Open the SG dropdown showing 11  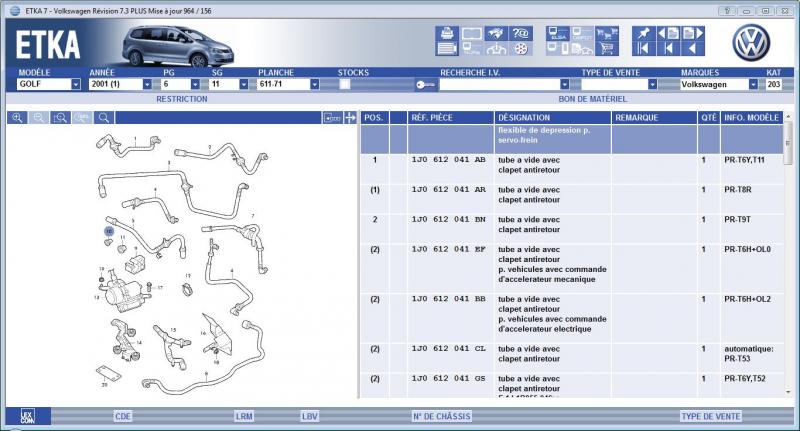(x=243, y=84)
